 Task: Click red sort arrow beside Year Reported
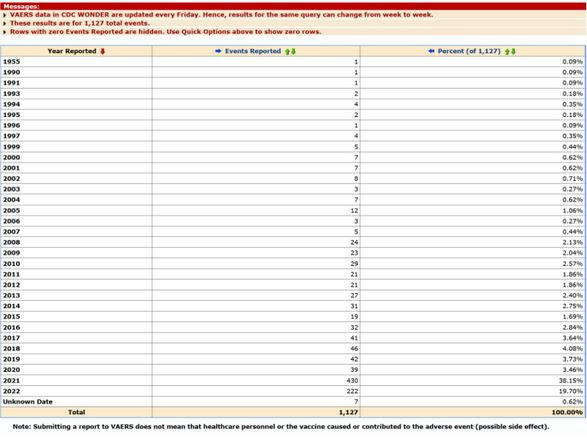click(x=103, y=51)
